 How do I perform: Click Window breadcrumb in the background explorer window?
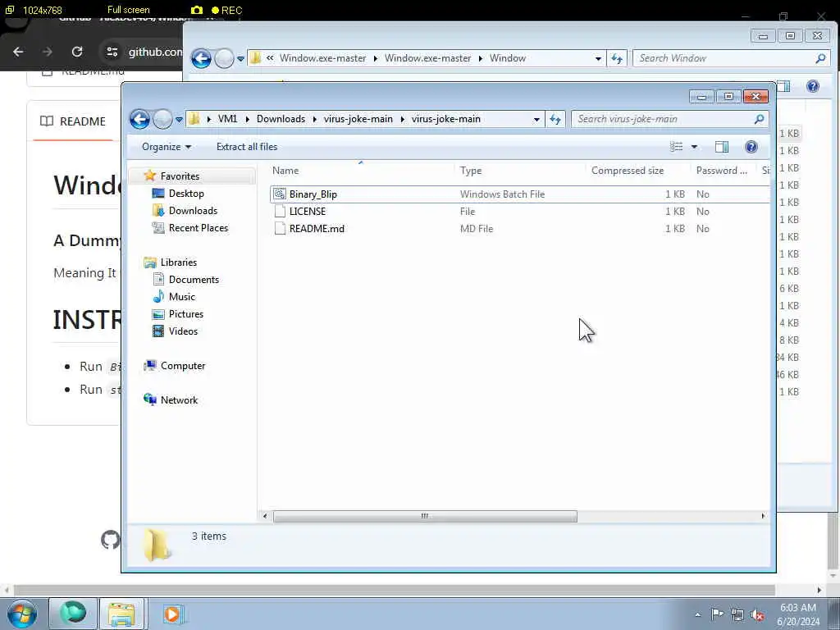coord(507,58)
